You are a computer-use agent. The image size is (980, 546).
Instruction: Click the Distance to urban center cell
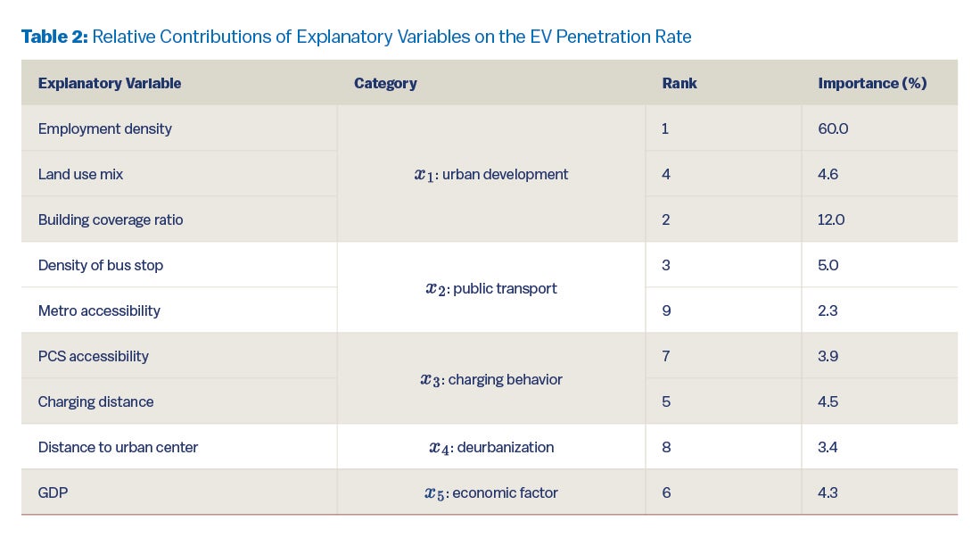118,447
